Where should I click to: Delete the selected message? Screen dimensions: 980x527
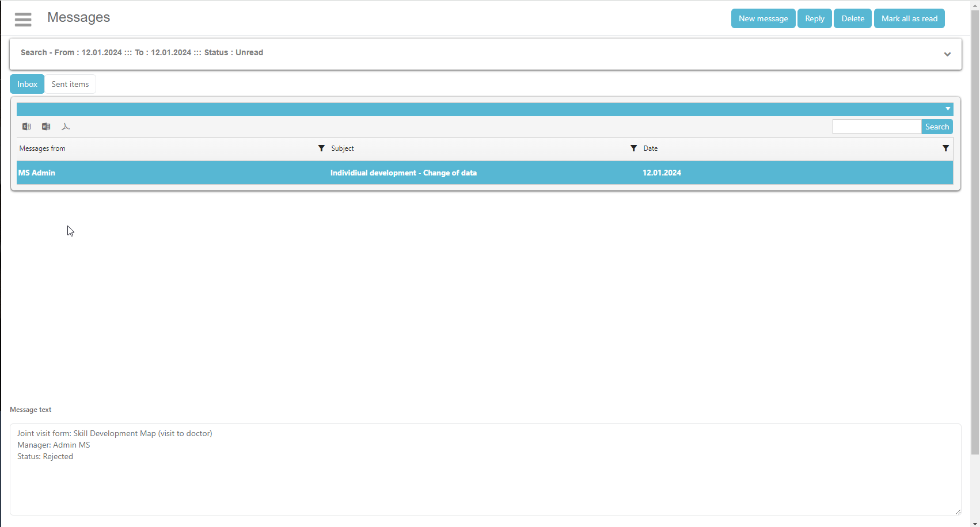pos(852,18)
